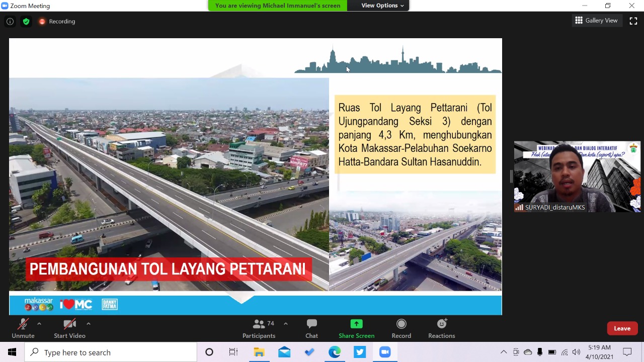Open the View Options dropdown
Image resolution: width=644 pixels, height=362 pixels.
click(379, 6)
